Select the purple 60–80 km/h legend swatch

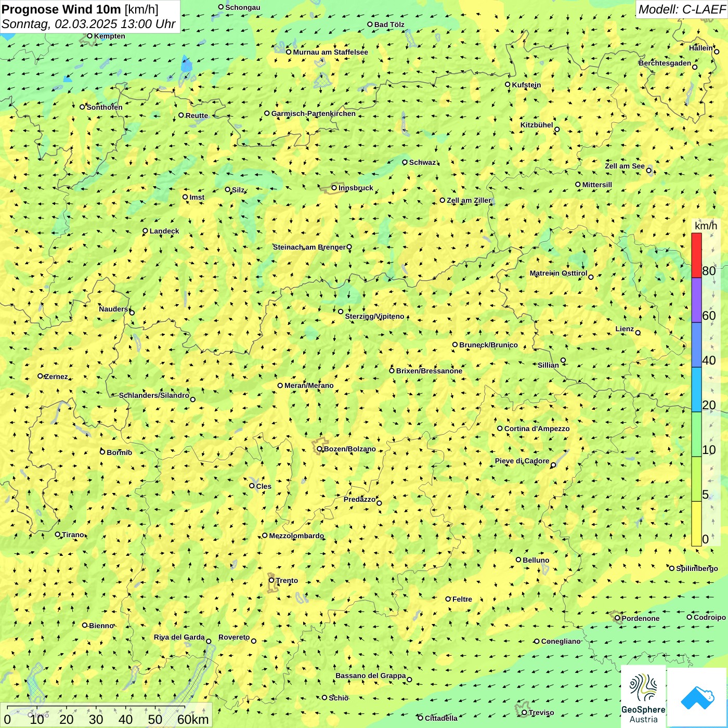coord(696,300)
